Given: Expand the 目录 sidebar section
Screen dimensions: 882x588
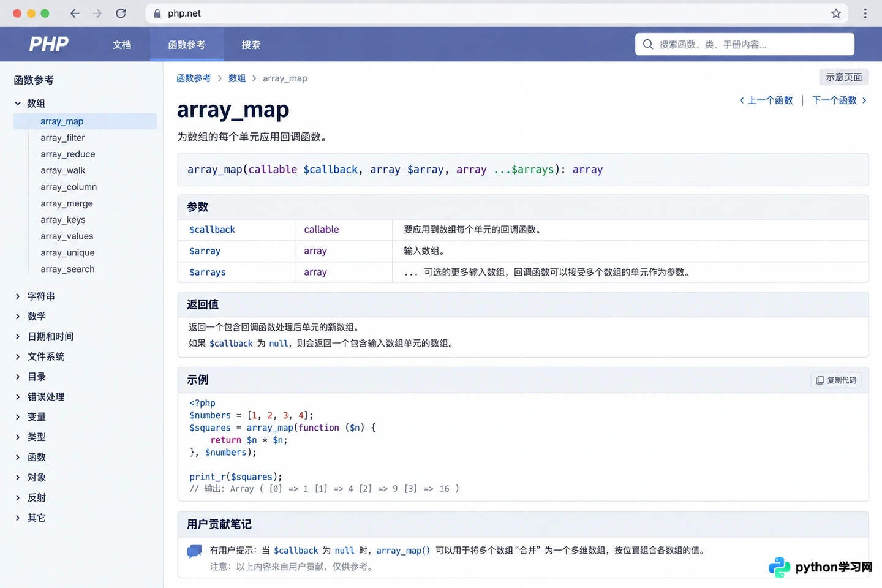Looking at the screenshot, I should pyautogui.click(x=31, y=377).
